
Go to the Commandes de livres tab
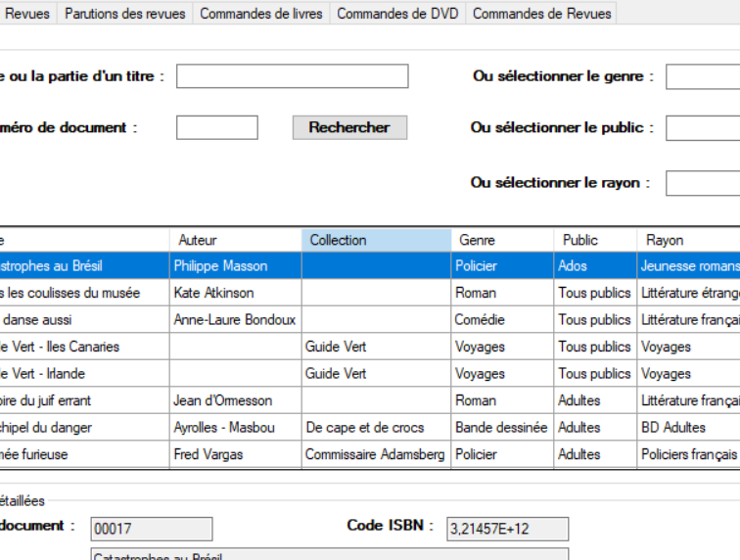coord(260,14)
